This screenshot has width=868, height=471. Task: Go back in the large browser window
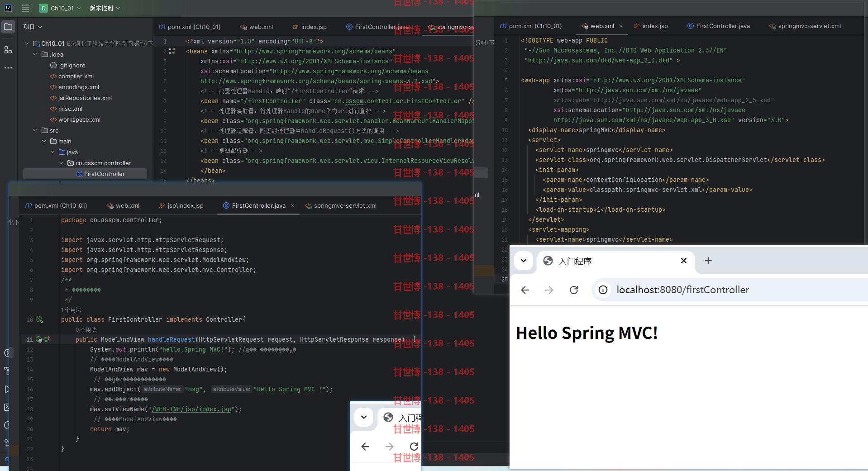click(525, 290)
